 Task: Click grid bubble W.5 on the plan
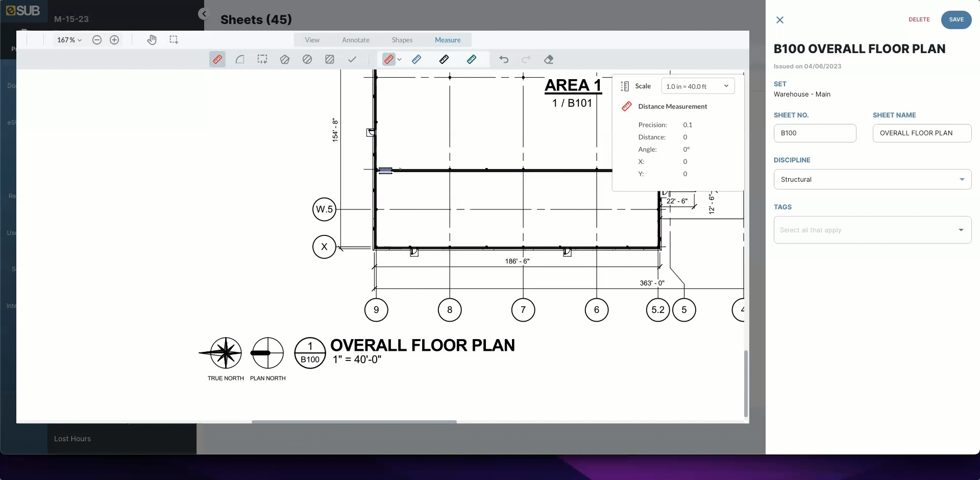point(324,209)
